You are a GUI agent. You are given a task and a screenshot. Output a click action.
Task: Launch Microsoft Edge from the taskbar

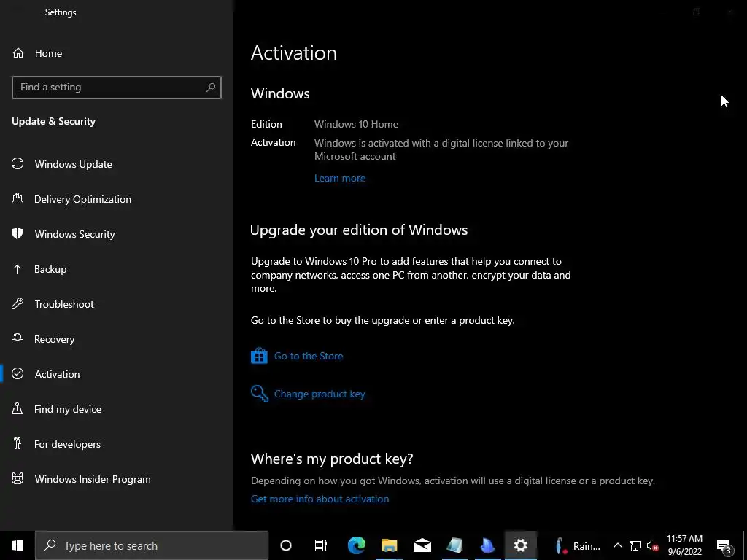[356, 545]
